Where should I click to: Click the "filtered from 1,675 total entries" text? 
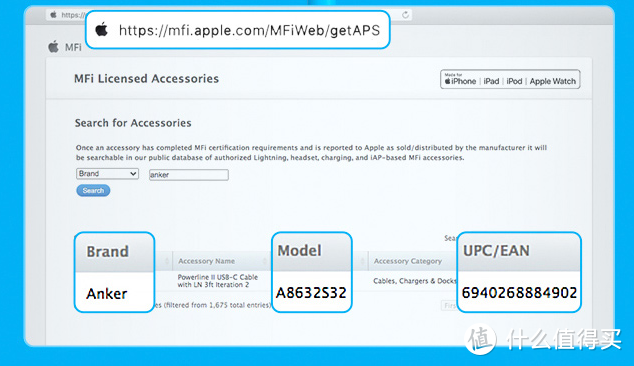(218, 305)
